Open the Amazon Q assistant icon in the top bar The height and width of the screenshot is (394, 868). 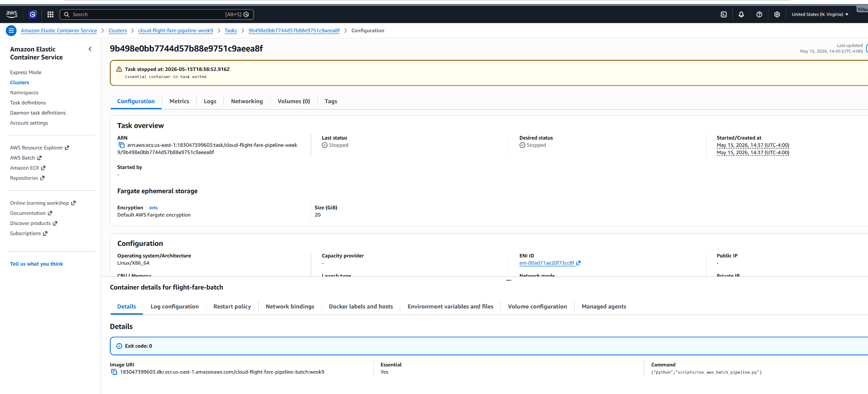click(x=33, y=14)
